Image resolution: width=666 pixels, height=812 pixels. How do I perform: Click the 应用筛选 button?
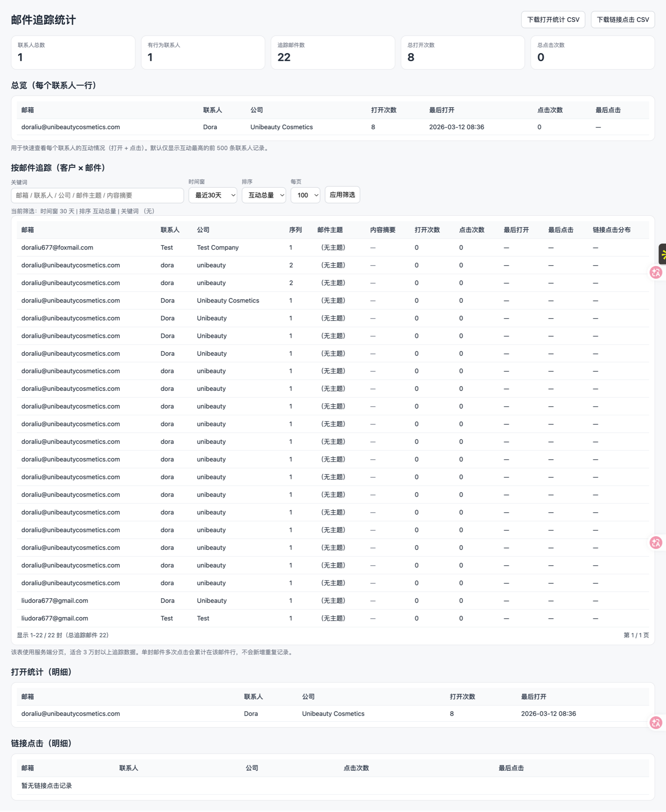(x=342, y=195)
